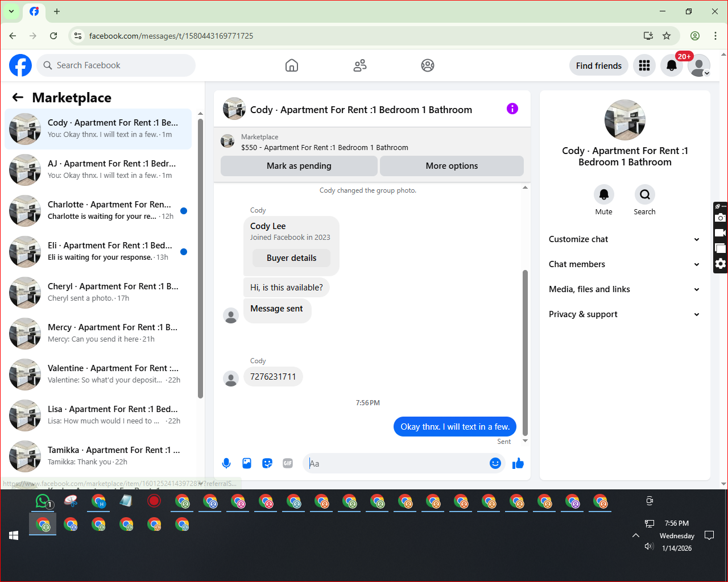
Task: Go to the Home feed icon
Action: [x=292, y=65]
